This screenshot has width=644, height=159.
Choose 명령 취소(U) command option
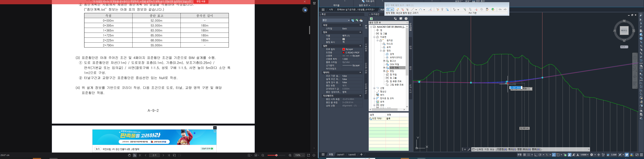point(524,149)
